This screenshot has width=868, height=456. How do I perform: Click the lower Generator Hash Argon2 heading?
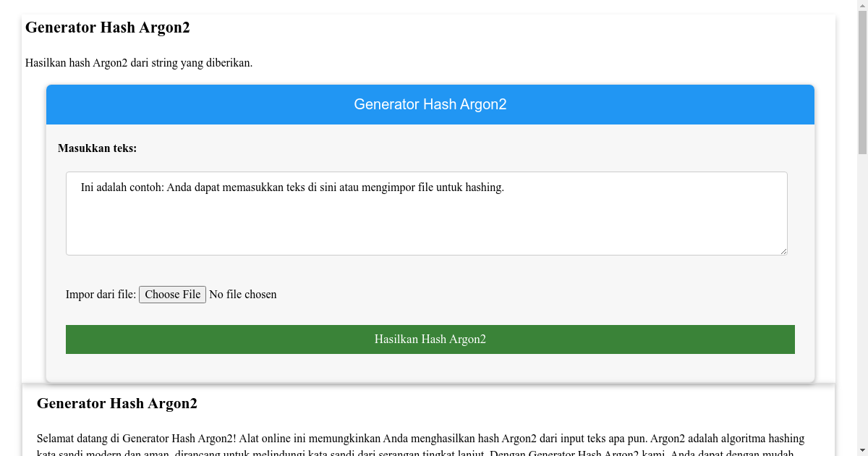[x=117, y=403]
